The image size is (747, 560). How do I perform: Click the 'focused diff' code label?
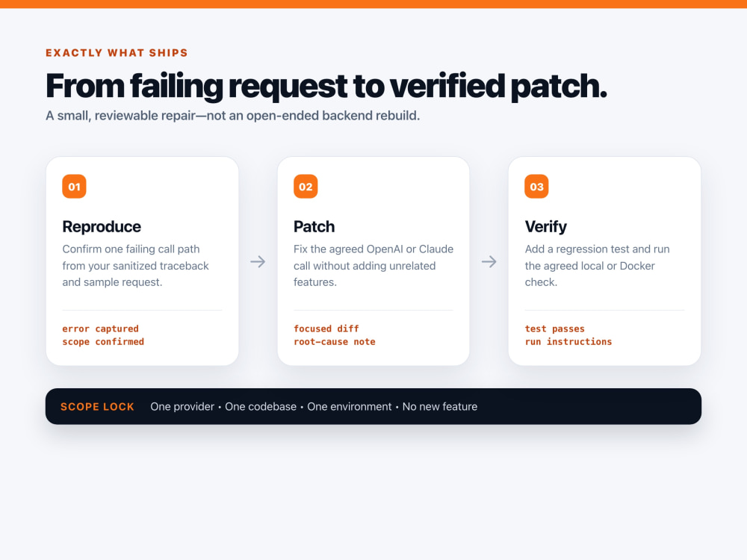coord(326,329)
